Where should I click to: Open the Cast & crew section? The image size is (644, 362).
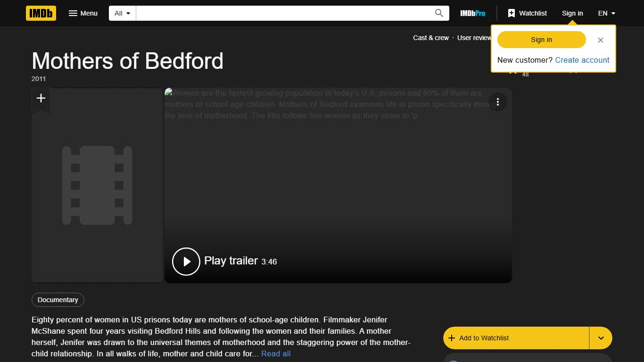pyautogui.click(x=430, y=38)
